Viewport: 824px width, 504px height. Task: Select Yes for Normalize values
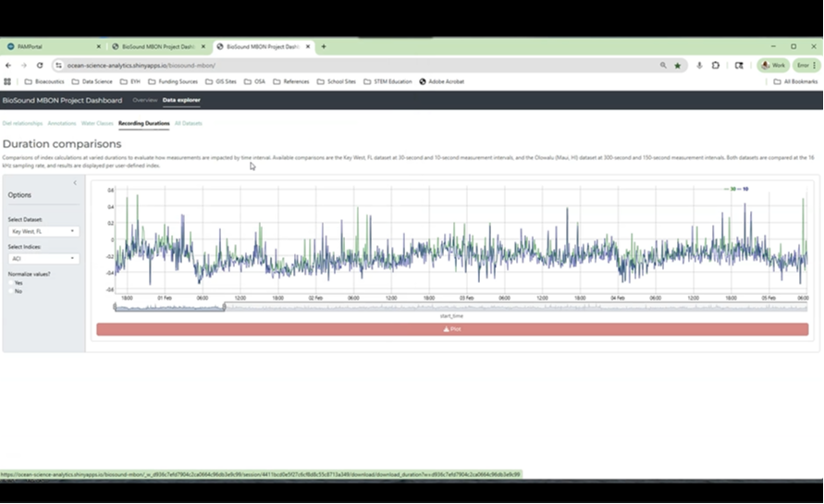pyautogui.click(x=11, y=283)
